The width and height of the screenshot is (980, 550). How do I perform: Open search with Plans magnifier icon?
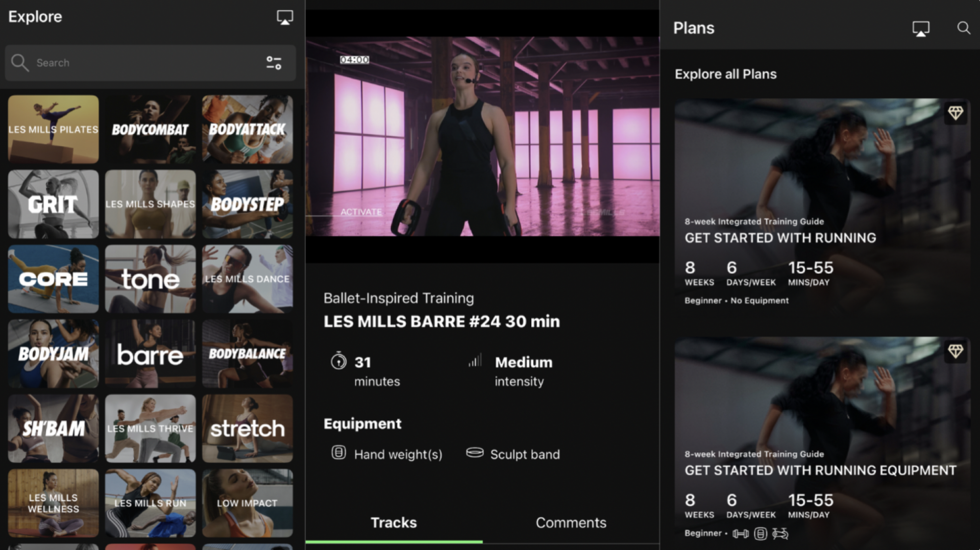point(963,28)
